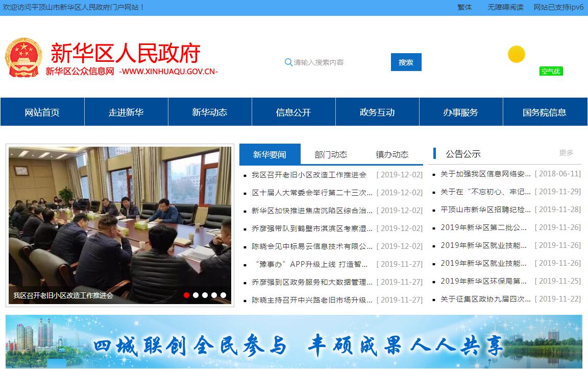
Task: Open the 办事服务 navigation menu
Action: 461,112
